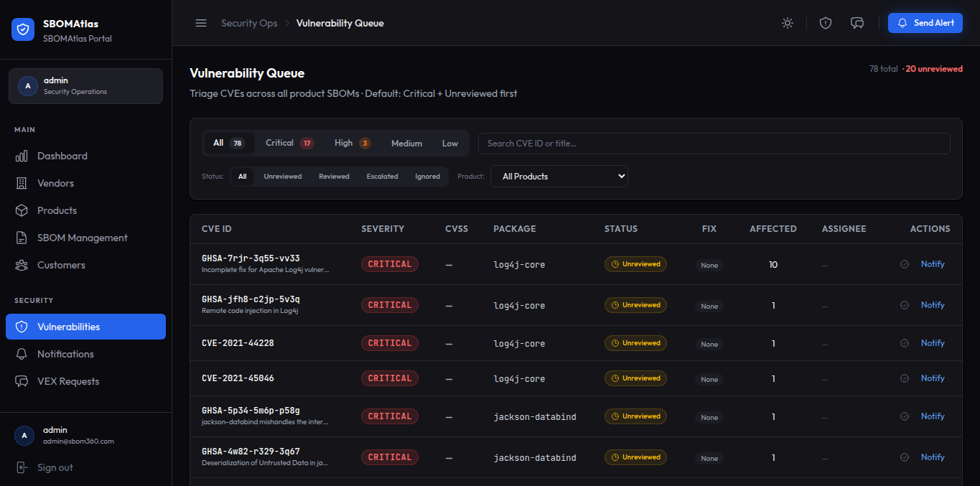Click the Sign out door icon
980x486 pixels.
coord(22,467)
